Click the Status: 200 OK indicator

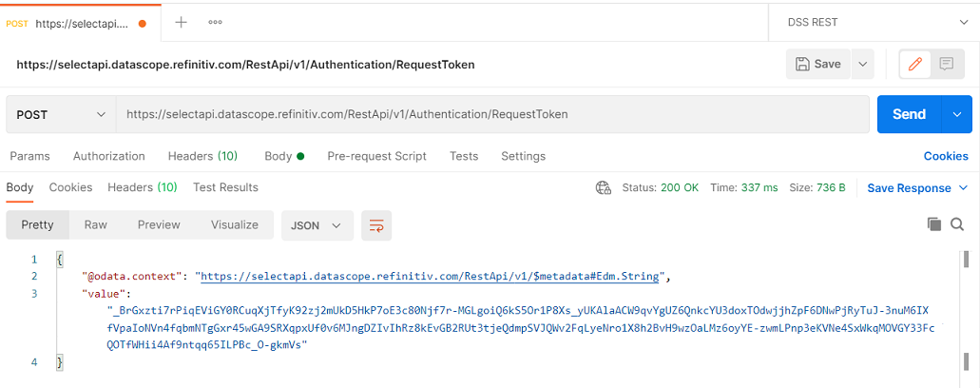pyautogui.click(x=660, y=188)
